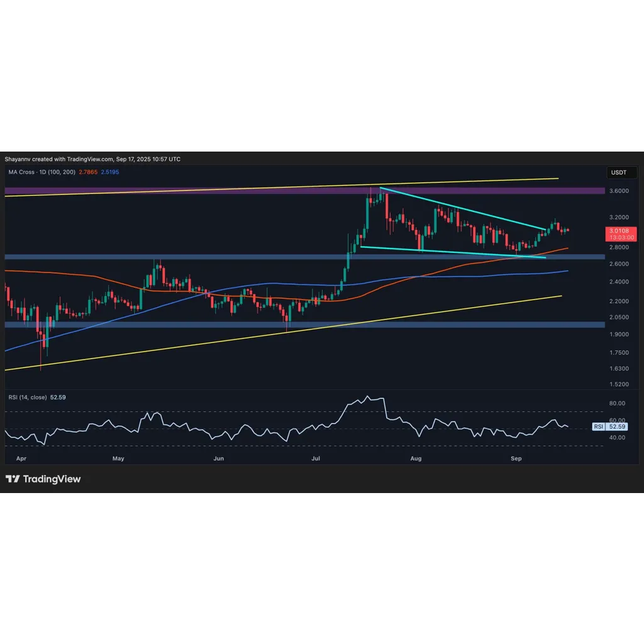644x644 pixels.
Task: Click the 3.2000 price axis label
Action: click(x=619, y=217)
